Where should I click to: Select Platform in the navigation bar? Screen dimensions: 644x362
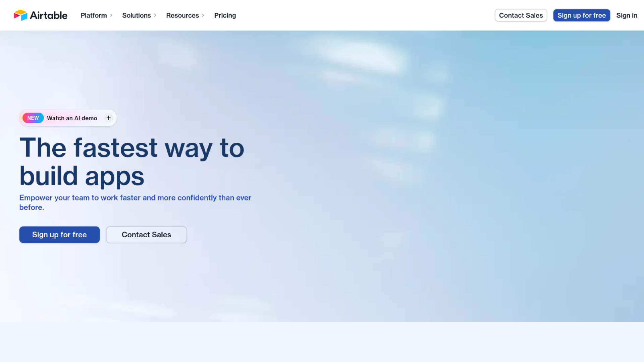94,15
